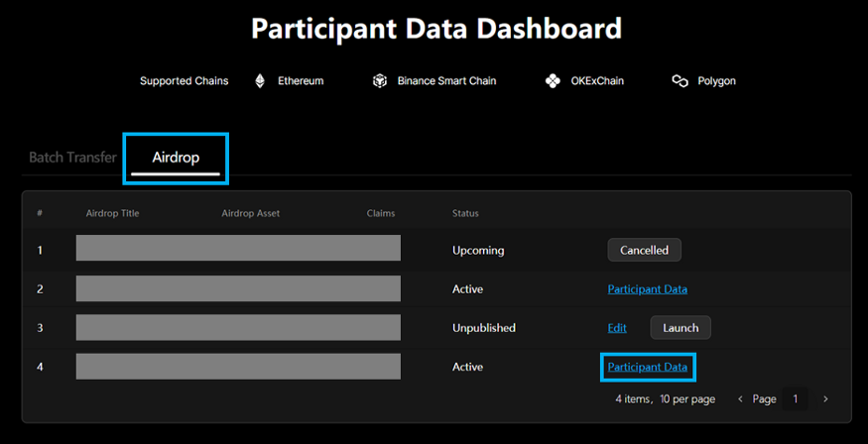Image resolution: width=868 pixels, height=444 pixels.
Task: Click the Binance Smart Chain cube icon
Action: (x=379, y=81)
